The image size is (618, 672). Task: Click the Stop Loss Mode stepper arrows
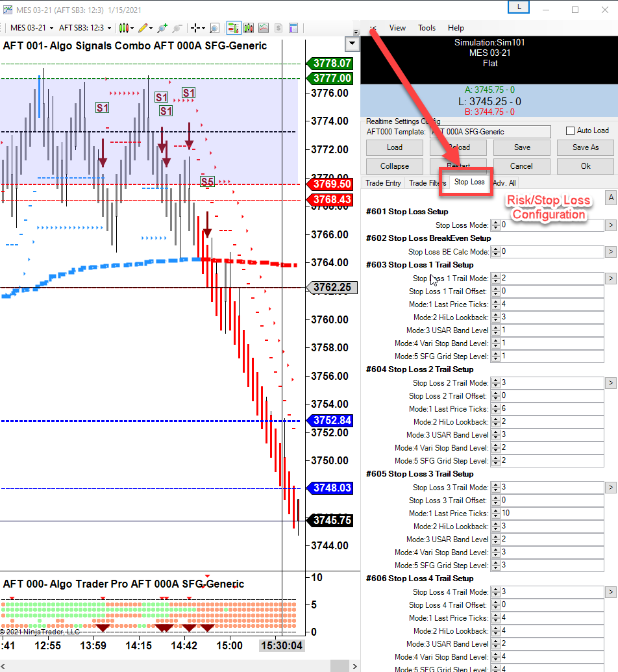495,225
